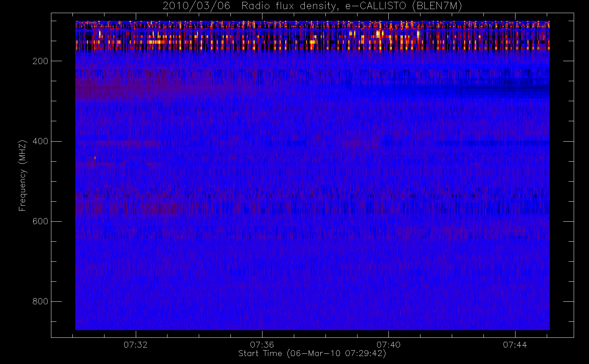Click the 600 frequency tick label
Viewport: 589px width, 364px height.
tap(40, 221)
